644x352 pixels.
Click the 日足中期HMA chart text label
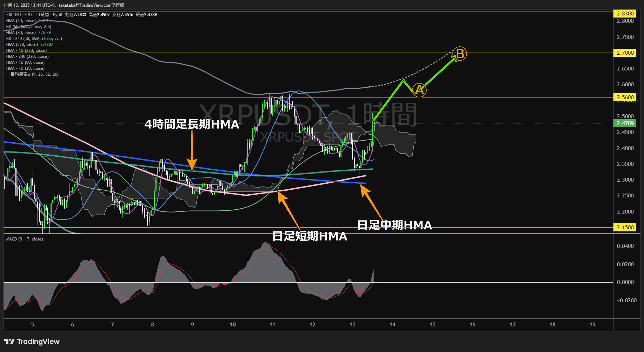[394, 225]
